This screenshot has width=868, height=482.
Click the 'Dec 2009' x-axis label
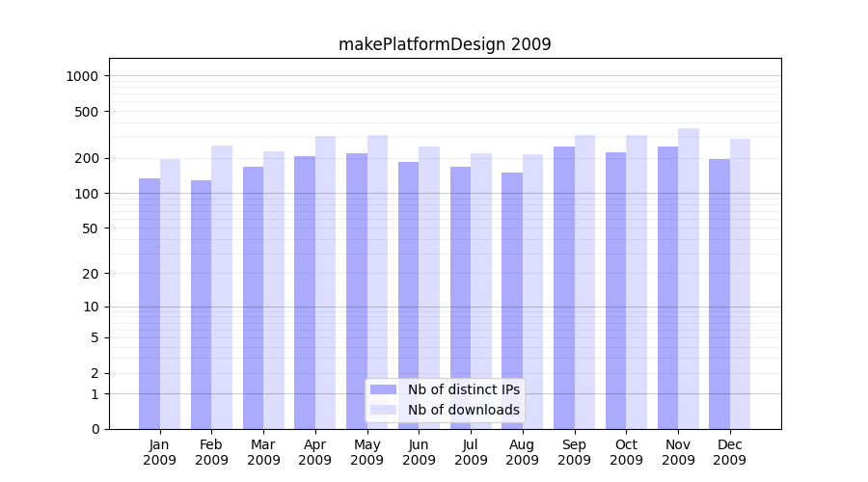click(x=730, y=452)
